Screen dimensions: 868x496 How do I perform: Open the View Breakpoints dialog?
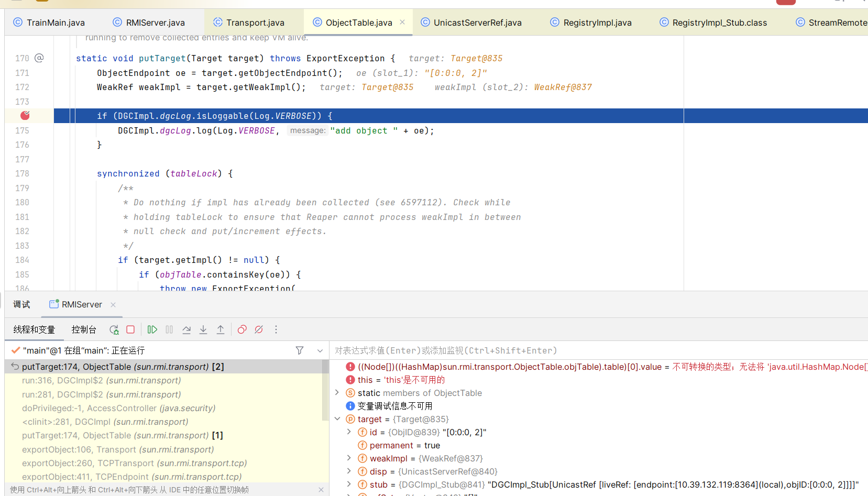(x=242, y=329)
